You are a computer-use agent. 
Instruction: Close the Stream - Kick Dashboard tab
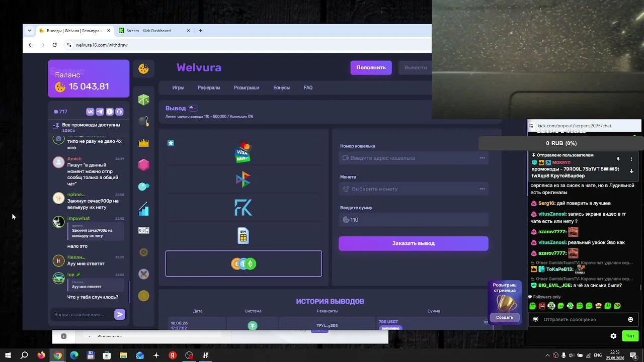pos(189,31)
